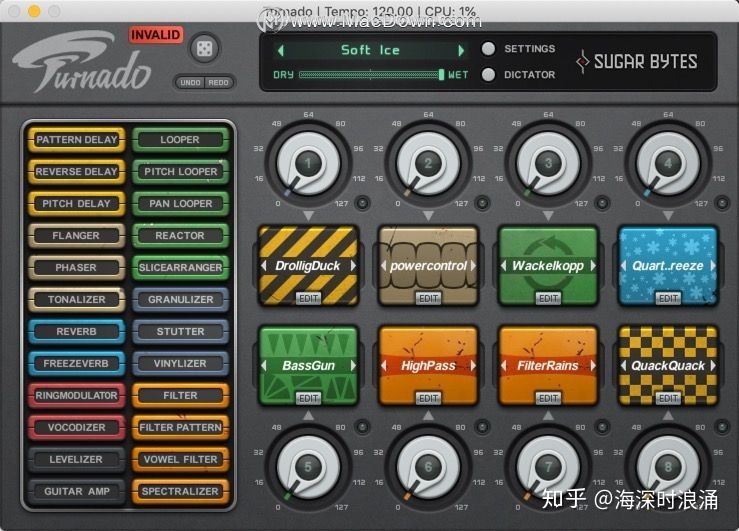Toggle small round button beside knob 1
This screenshot has height=531, width=739.
pyautogui.click(x=362, y=203)
